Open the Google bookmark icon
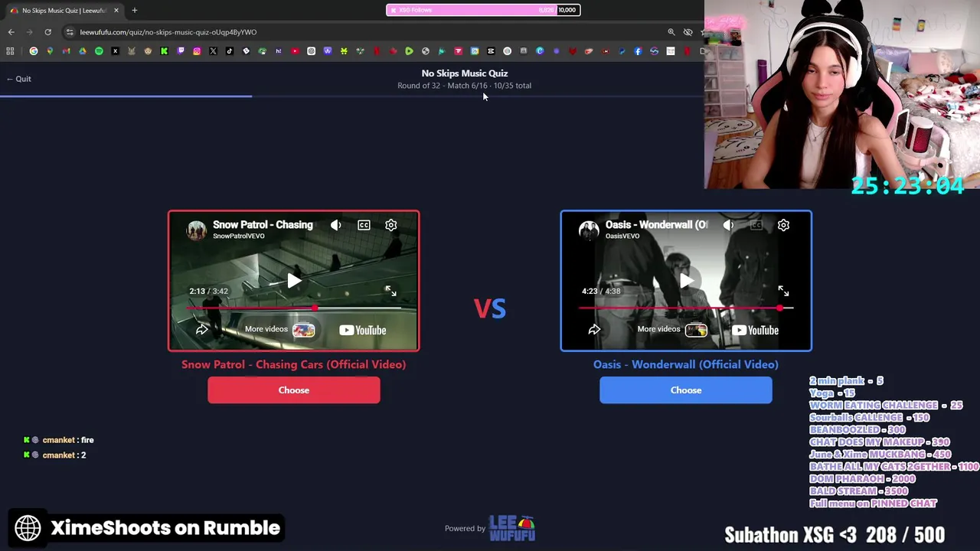Viewport: 980px width, 551px height. pyautogui.click(x=34, y=51)
